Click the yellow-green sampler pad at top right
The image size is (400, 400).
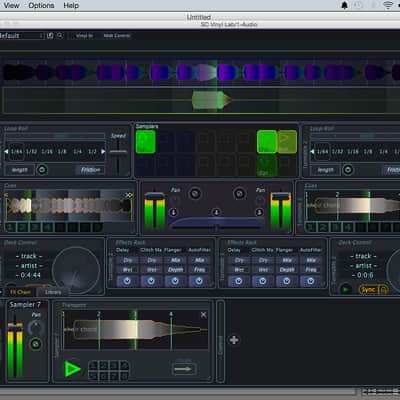(x=287, y=142)
